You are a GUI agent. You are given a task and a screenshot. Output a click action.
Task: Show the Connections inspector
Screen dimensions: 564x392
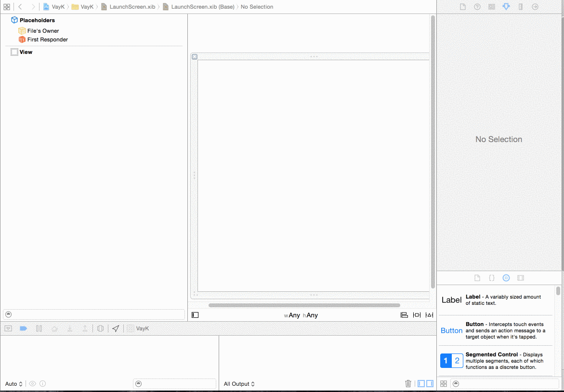(535, 7)
